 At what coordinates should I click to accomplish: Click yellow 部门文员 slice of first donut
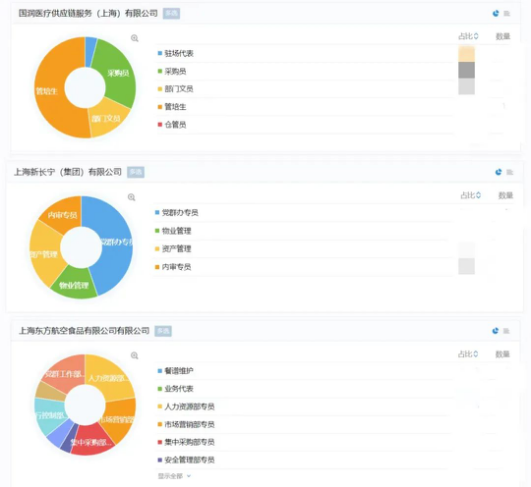click(107, 119)
